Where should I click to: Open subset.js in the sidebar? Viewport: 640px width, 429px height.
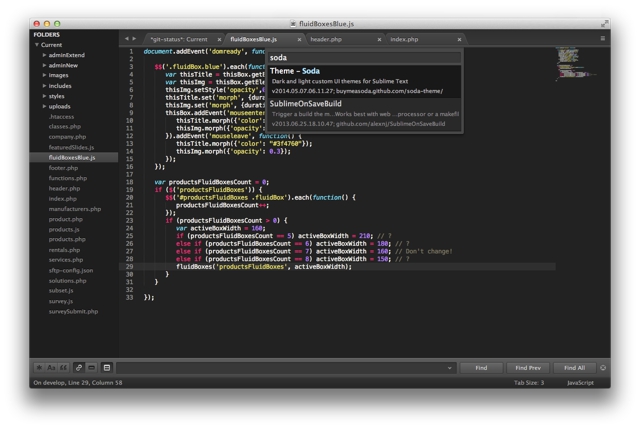point(61,291)
